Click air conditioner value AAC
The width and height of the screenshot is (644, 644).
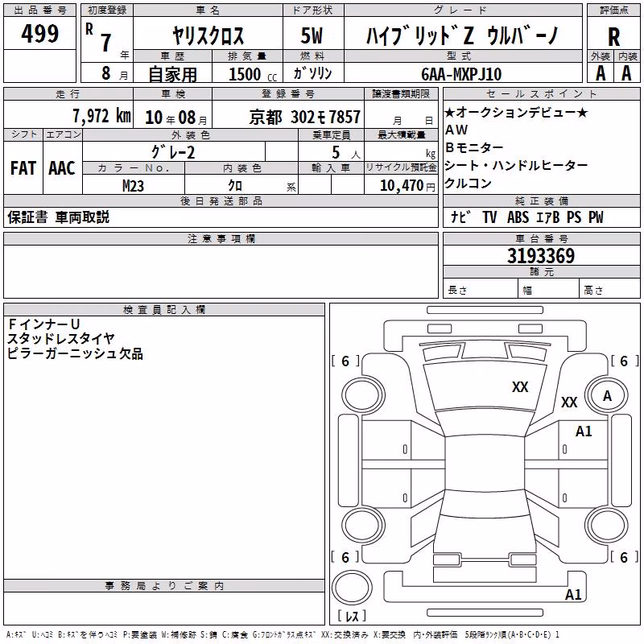point(62,168)
